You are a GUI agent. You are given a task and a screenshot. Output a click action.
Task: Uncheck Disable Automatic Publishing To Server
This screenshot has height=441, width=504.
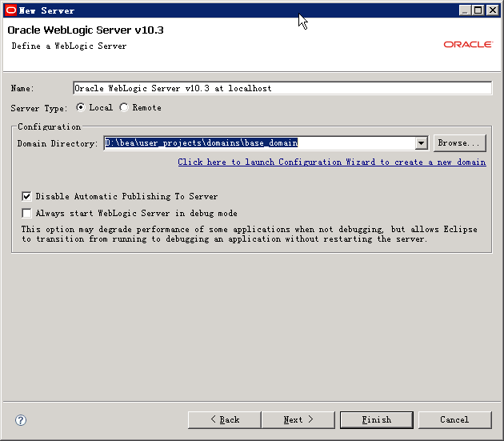pos(26,196)
